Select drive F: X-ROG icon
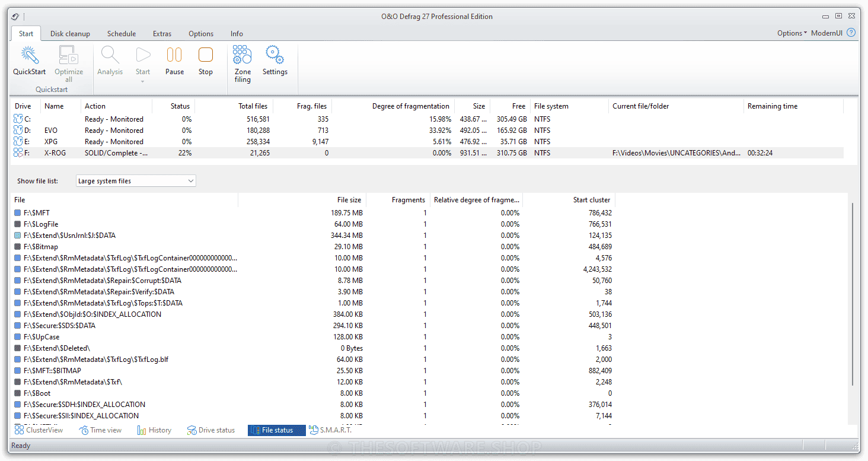This screenshot has width=868, height=461. coord(18,153)
